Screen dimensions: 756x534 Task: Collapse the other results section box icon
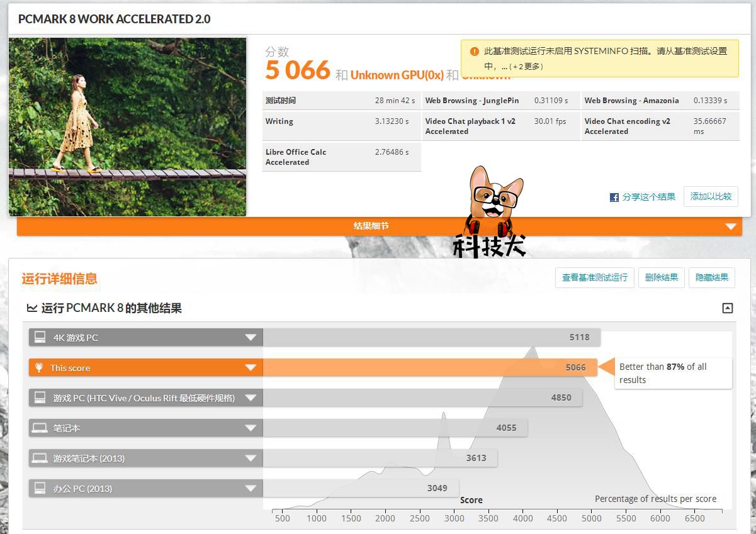point(728,308)
